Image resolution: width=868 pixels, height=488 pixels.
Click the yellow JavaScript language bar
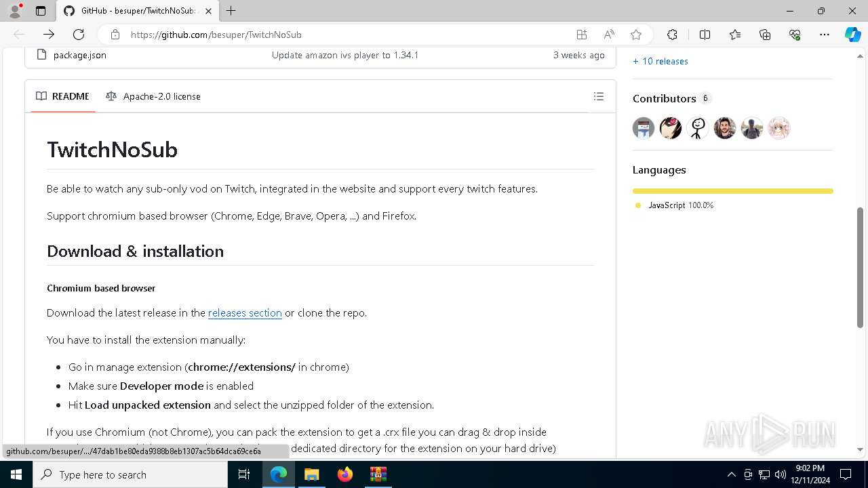(x=733, y=191)
